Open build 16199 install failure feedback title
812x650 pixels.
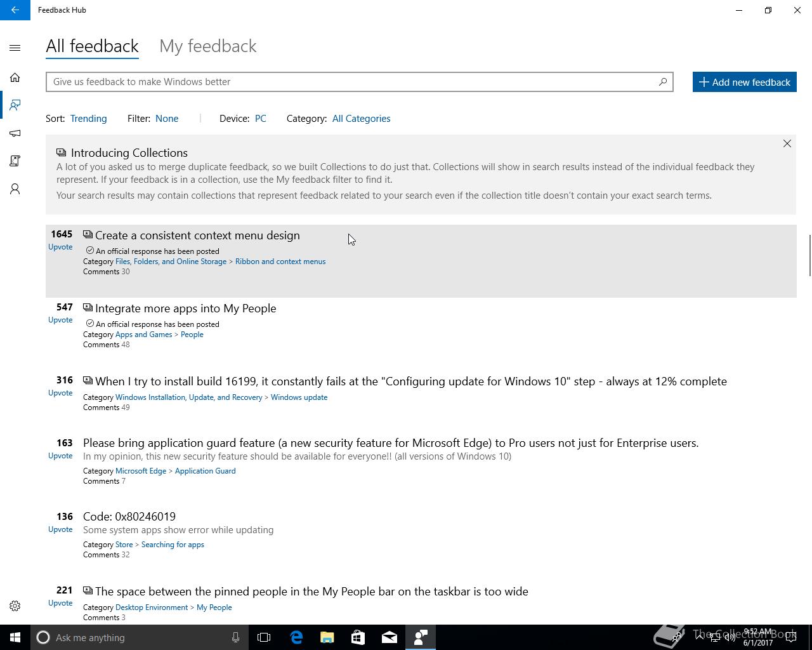pyautogui.click(x=411, y=381)
